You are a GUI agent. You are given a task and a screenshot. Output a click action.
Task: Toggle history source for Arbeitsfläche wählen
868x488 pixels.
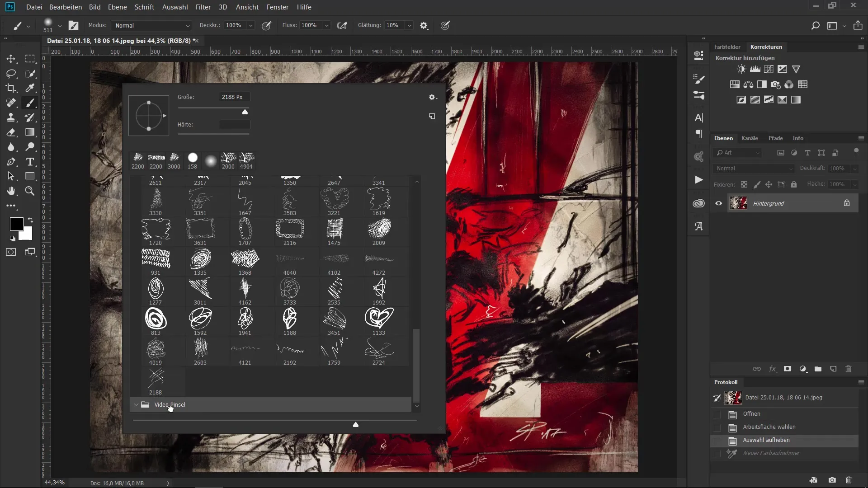point(717,427)
